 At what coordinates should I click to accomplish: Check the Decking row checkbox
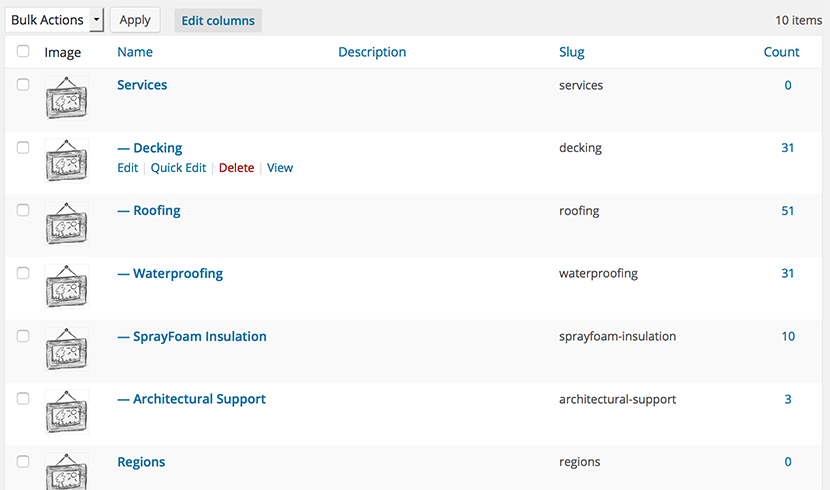[23, 148]
